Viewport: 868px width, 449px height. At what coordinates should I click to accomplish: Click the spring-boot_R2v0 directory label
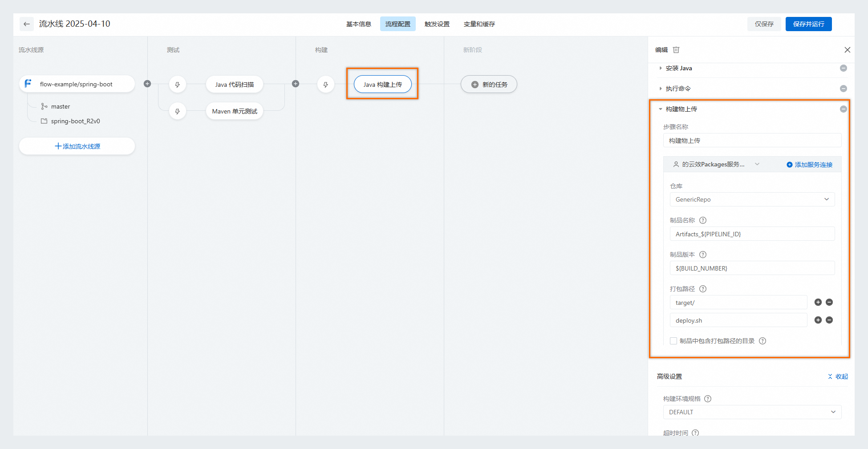tap(76, 121)
